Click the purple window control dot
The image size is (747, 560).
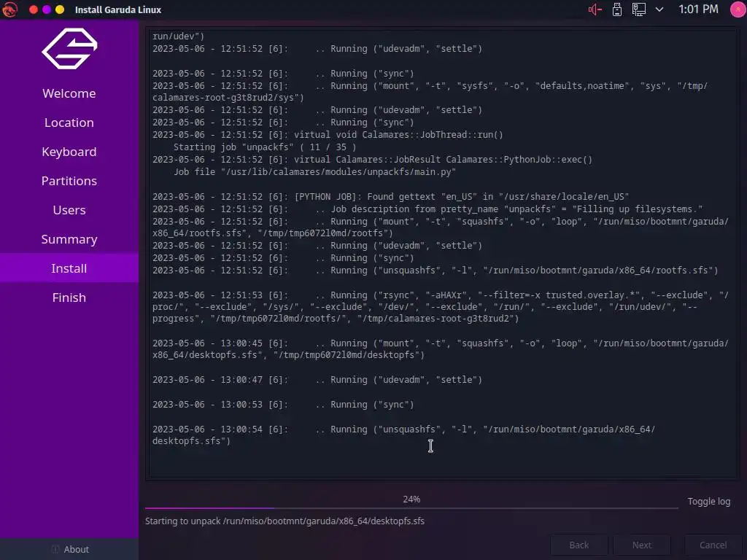[47, 9]
